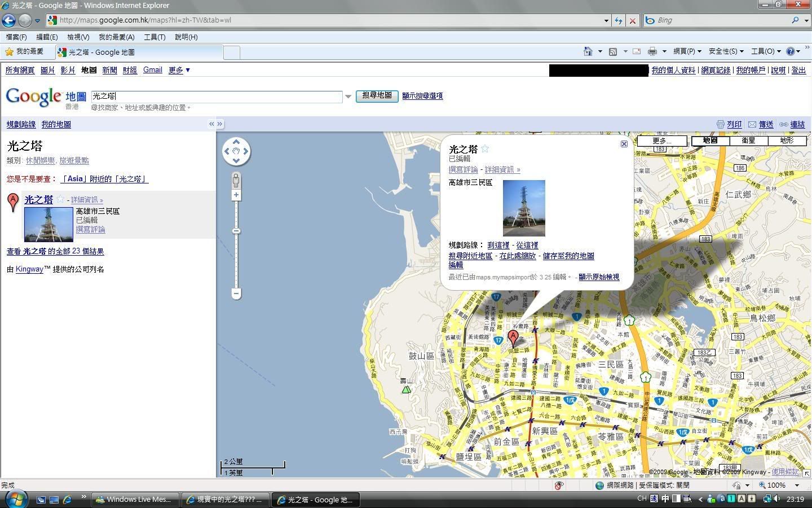Screen dimensions: 812x508
Task: Click the zoom out minus button
Action: tap(236, 294)
